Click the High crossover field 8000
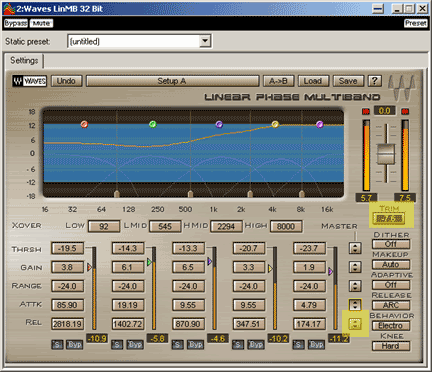The image size is (432, 372). (x=286, y=227)
